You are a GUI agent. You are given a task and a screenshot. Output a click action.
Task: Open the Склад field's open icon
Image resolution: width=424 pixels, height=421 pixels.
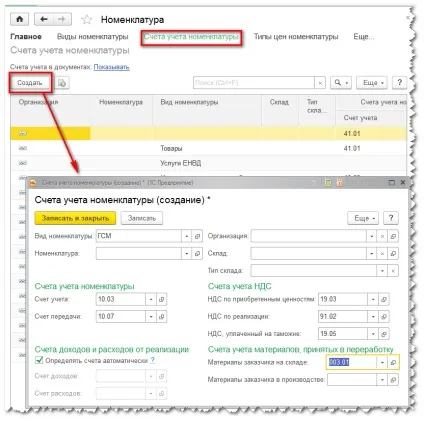393,254
